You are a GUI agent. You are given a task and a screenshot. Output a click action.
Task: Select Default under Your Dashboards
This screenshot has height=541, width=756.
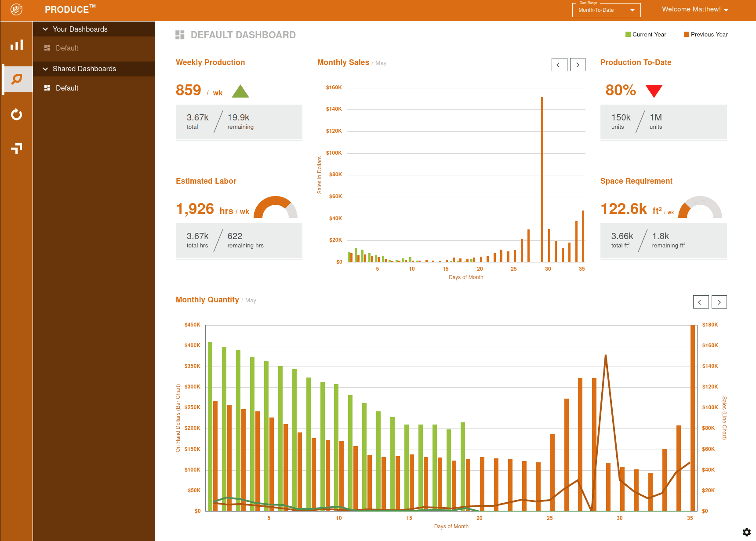[x=67, y=48]
